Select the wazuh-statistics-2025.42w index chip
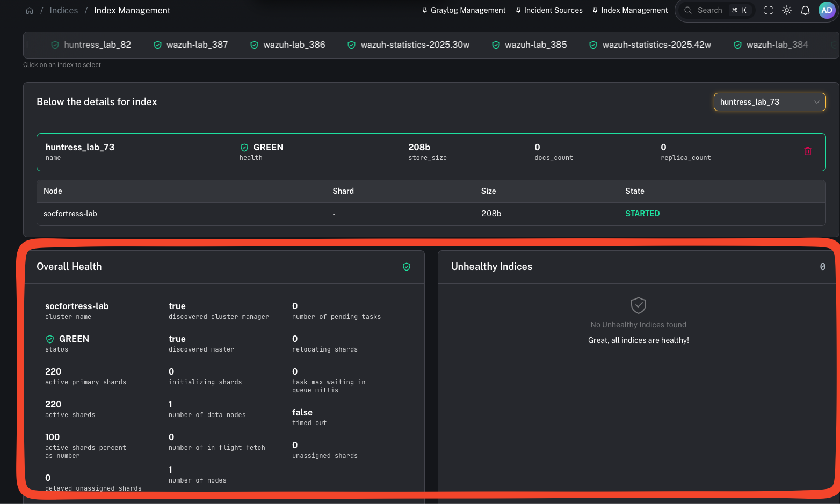This screenshot has height=504, width=840. (650, 45)
